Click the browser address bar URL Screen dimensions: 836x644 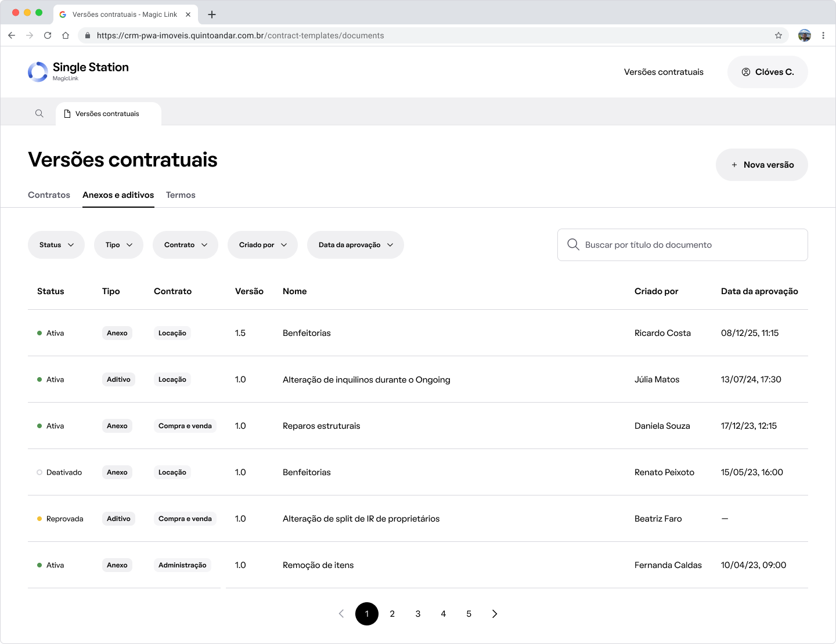[240, 35]
